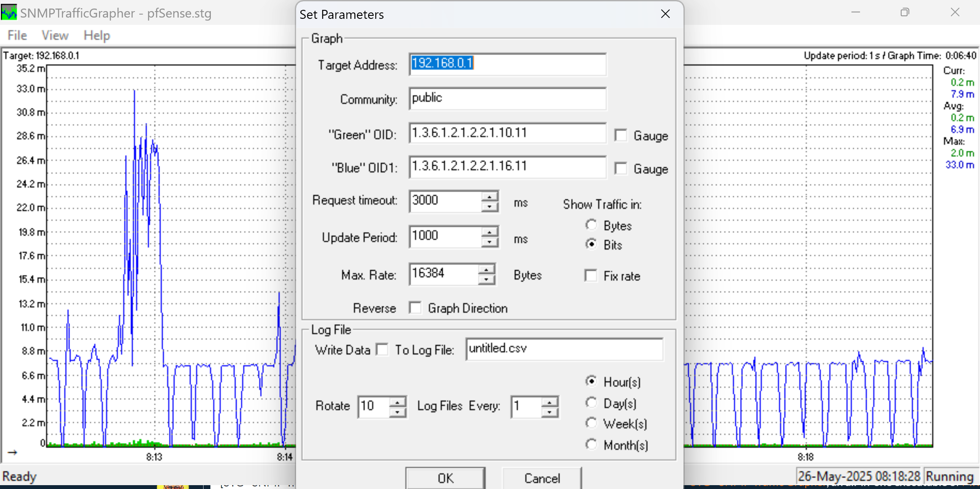Increase Max. Rate using up arrow

[x=486, y=270]
